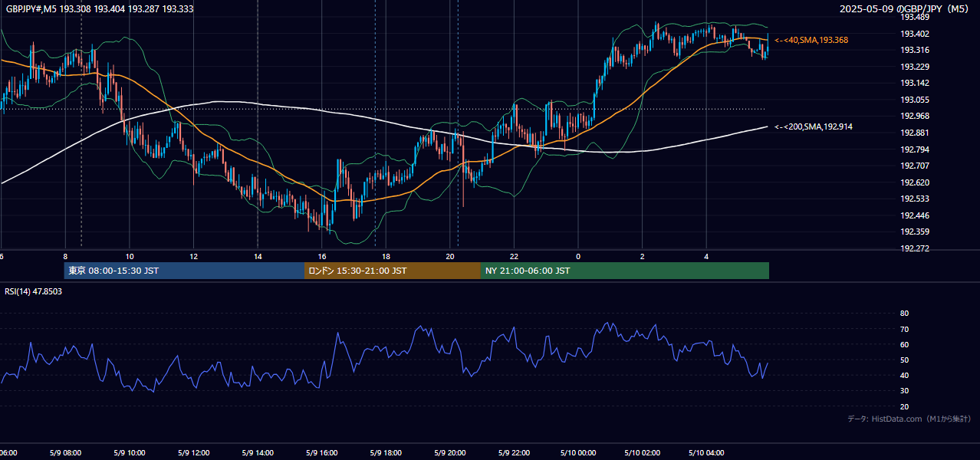Click the RSI axis level 70
This screenshot has width=980, height=460.
[905, 329]
